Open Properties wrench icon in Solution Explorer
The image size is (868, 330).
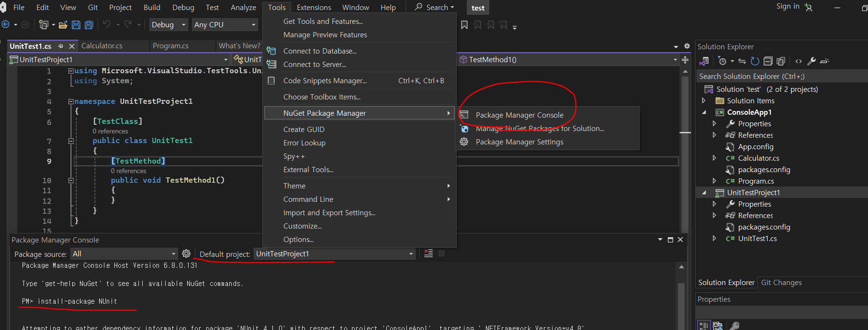pyautogui.click(x=812, y=61)
